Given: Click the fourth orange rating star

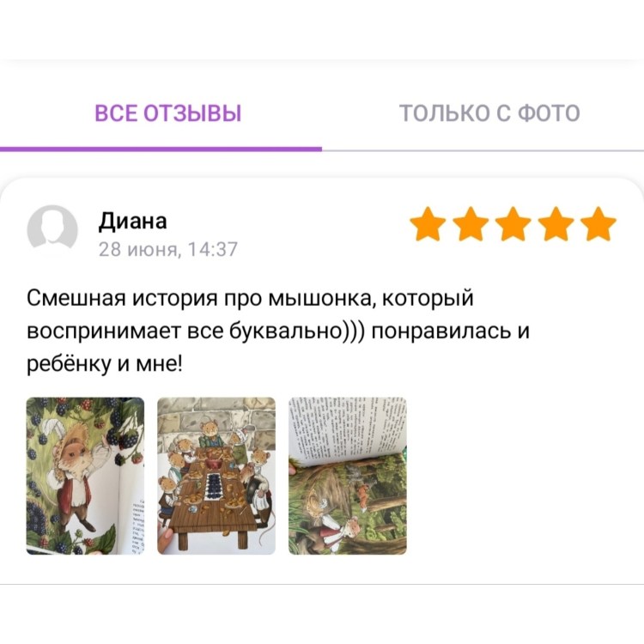Looking at the screenshot, I should (x=556, y=224).
